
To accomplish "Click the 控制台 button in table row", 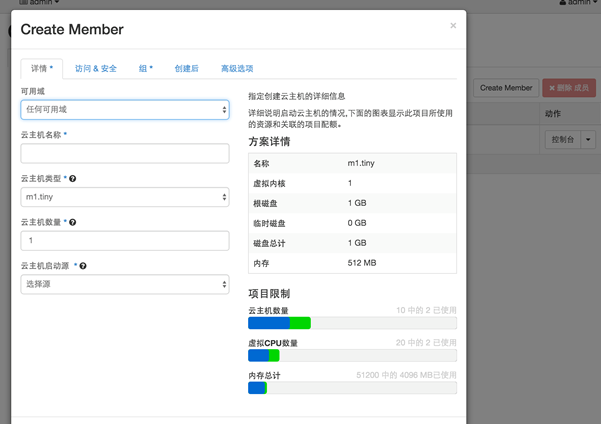I will [563, 140].
